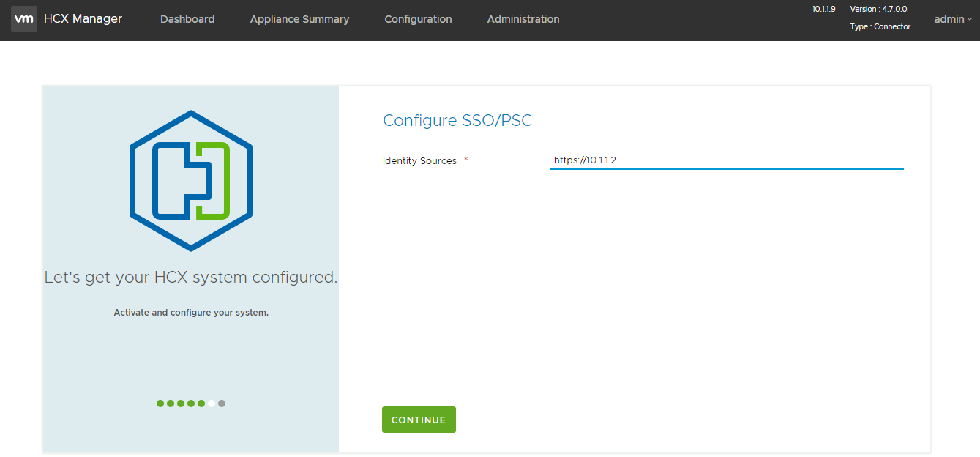Click the white current step dot
Viewport: 980px width, 457px height.
coord(211,403)
